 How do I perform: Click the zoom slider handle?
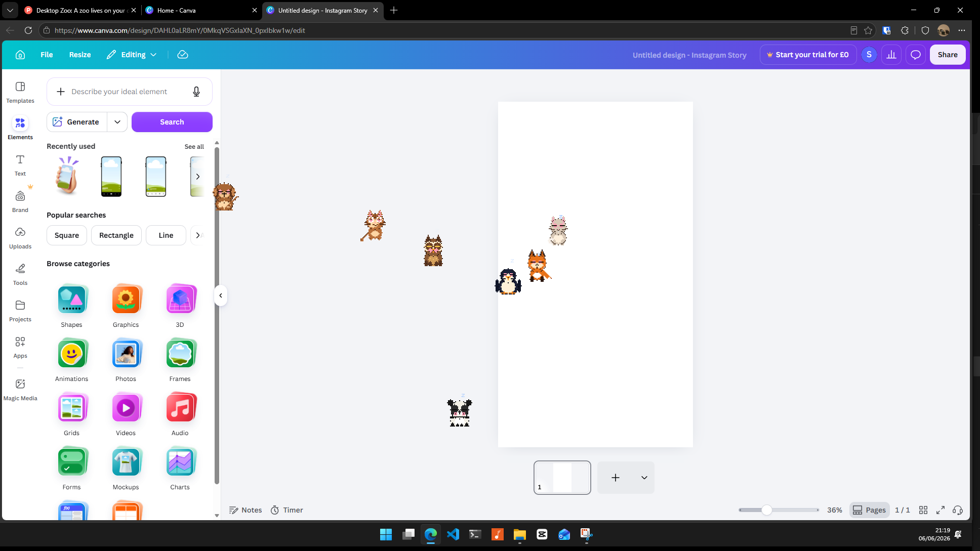pyautogui.click(x=767, y=510)
